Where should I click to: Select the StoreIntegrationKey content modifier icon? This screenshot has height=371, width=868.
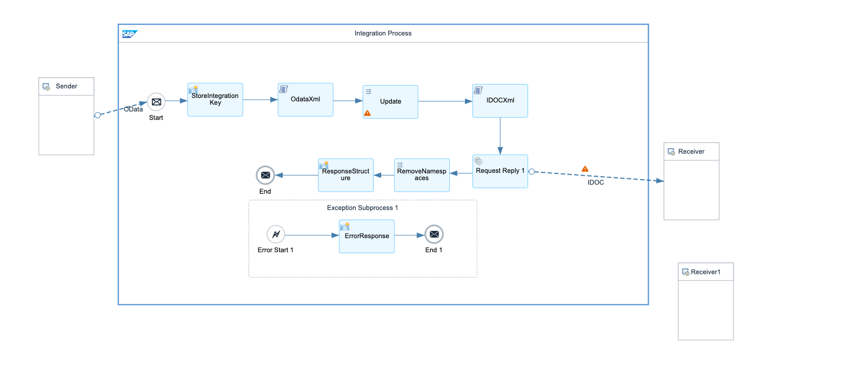point(194,90)
